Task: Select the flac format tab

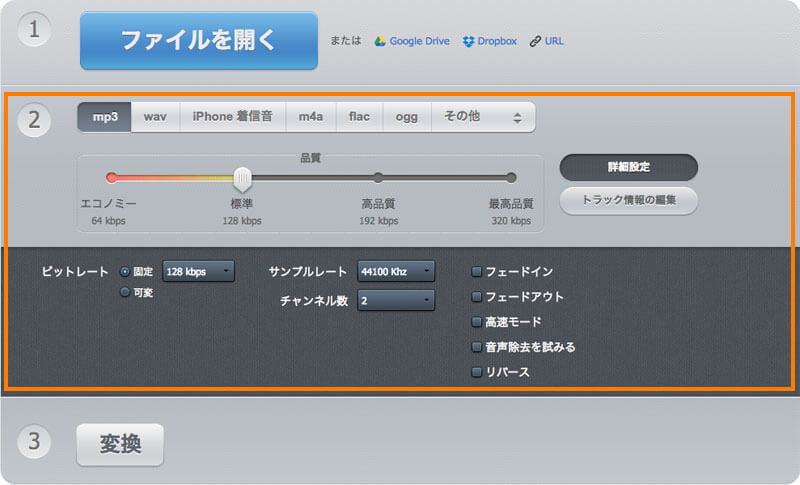Action: click(x=359, y=117)
